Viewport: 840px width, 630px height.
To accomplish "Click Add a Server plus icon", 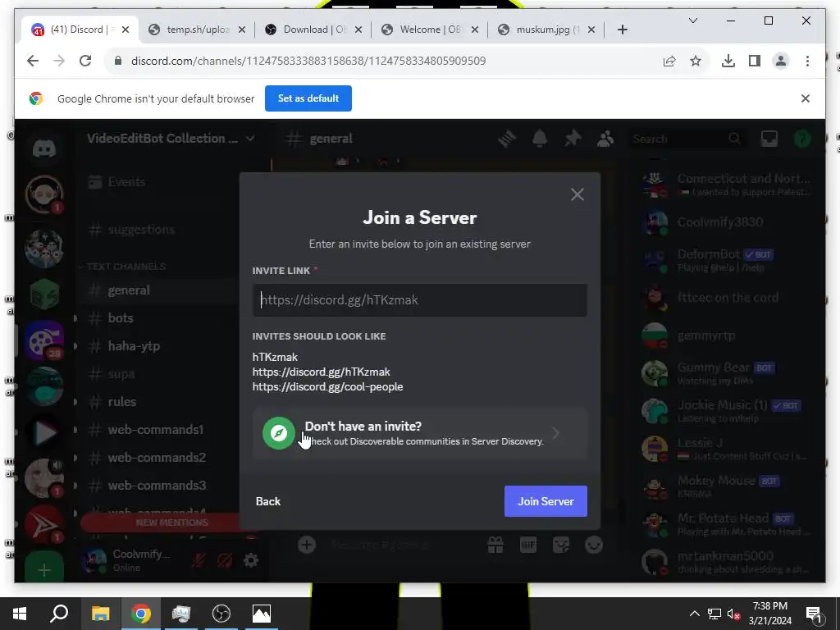I will [44, 569].
